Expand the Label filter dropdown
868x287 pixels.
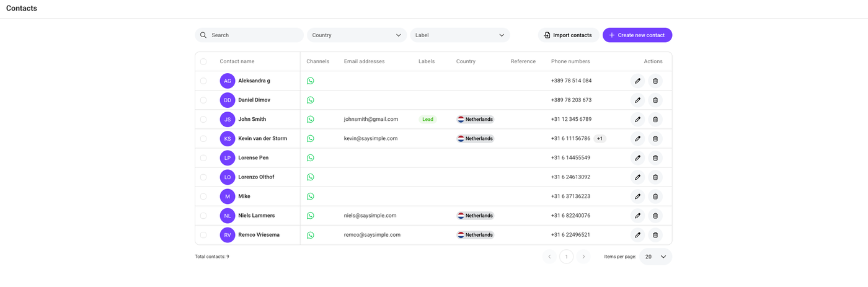click(x=460, y=35)
